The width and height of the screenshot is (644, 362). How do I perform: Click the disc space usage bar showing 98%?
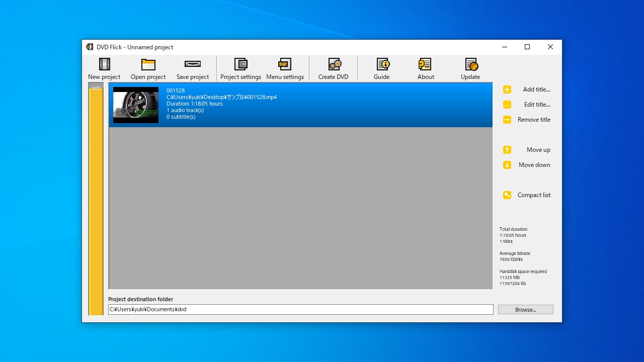point(96,199)
